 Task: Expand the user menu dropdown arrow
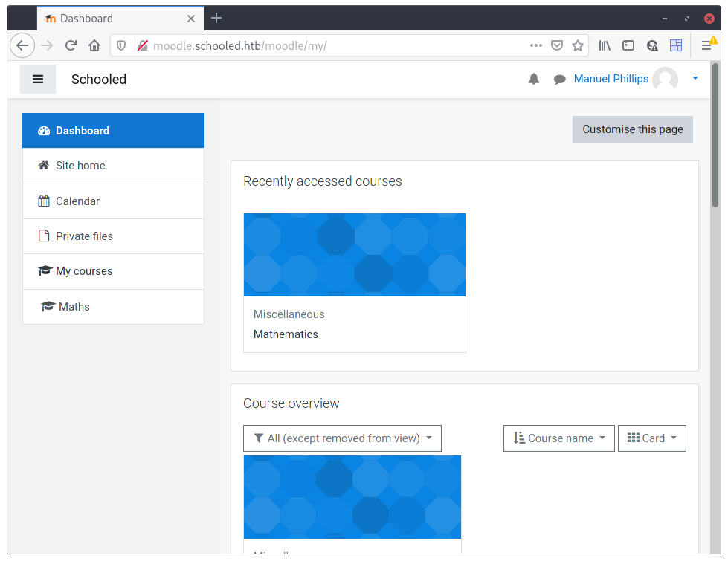click(695, 79)
